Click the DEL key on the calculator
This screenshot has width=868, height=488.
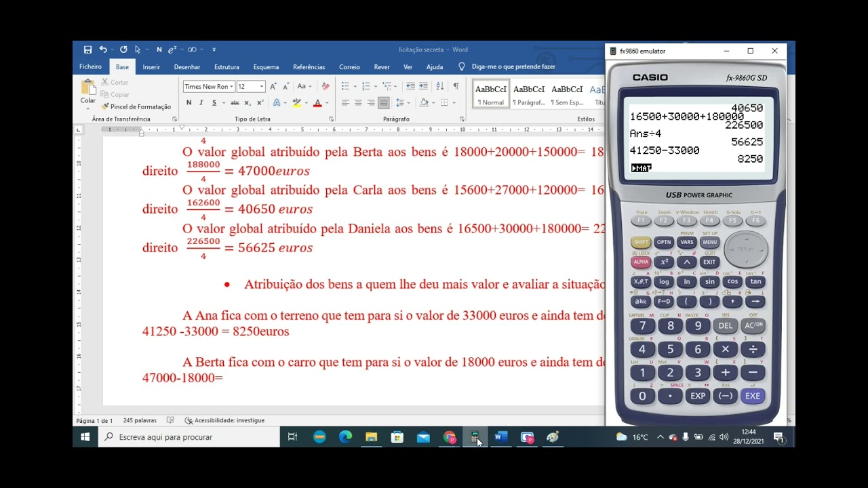click(726, 325)
